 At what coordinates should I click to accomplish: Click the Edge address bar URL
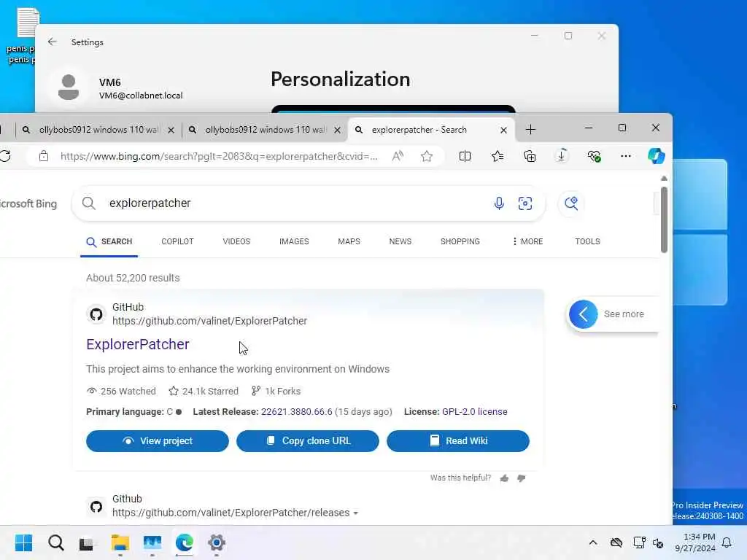coord(219,156)
